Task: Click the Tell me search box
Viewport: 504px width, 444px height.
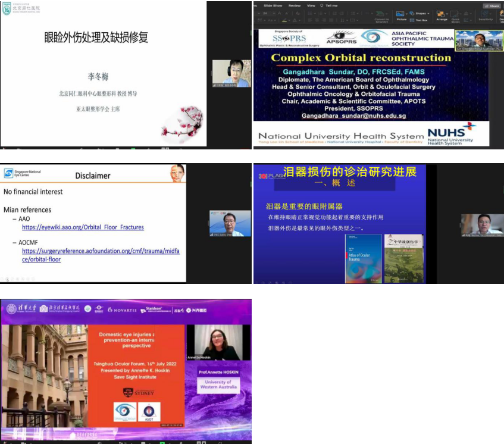Action: [x=331, y=5]
